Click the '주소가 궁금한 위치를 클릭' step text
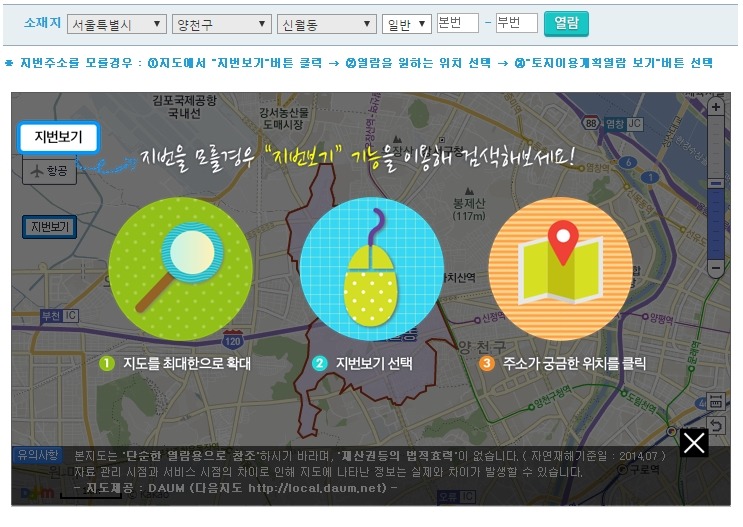The width and height of the screenshot is (743, 527). coord(574,363)
